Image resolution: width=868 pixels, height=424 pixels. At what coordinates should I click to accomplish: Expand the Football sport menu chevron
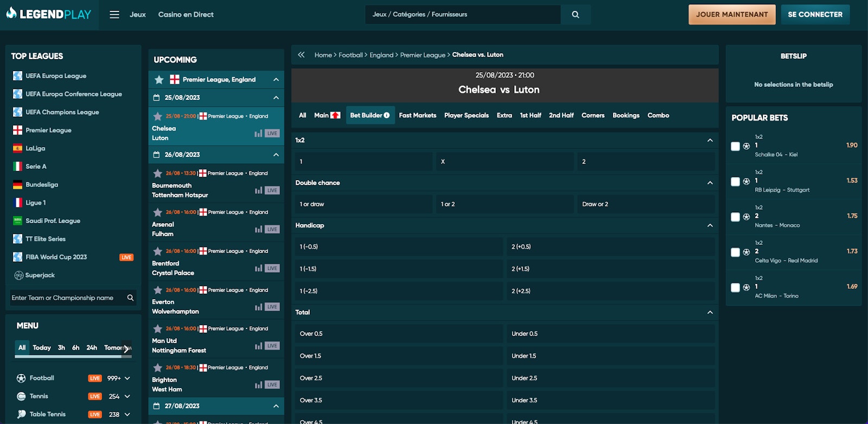pos(127,378)
